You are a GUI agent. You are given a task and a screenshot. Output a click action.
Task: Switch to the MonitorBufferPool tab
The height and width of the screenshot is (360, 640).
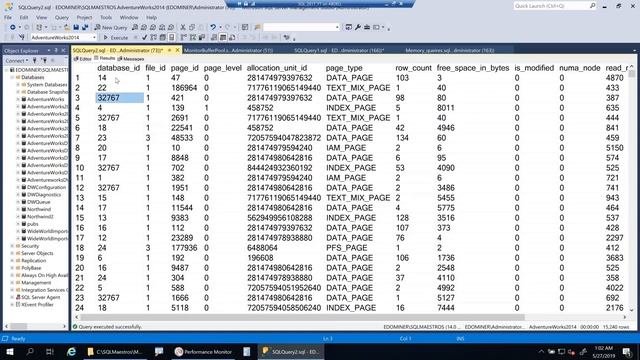(228, 51)
